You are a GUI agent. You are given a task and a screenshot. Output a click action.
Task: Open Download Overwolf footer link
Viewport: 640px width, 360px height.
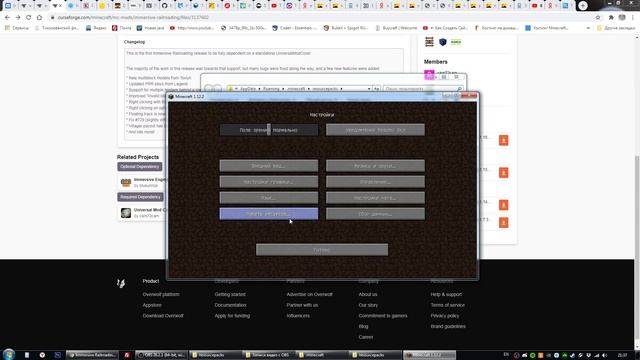[x=163, y=316]
